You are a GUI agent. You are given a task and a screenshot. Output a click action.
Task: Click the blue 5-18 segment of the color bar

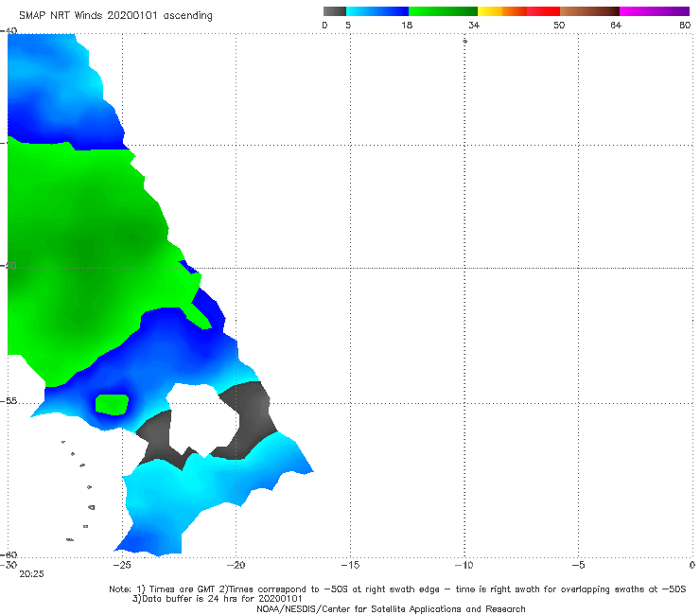377,11
